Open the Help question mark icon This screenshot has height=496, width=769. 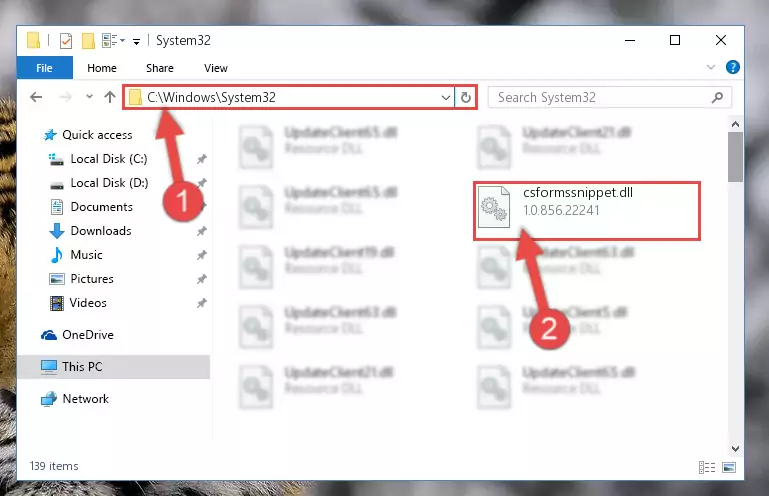click(733, 67)
